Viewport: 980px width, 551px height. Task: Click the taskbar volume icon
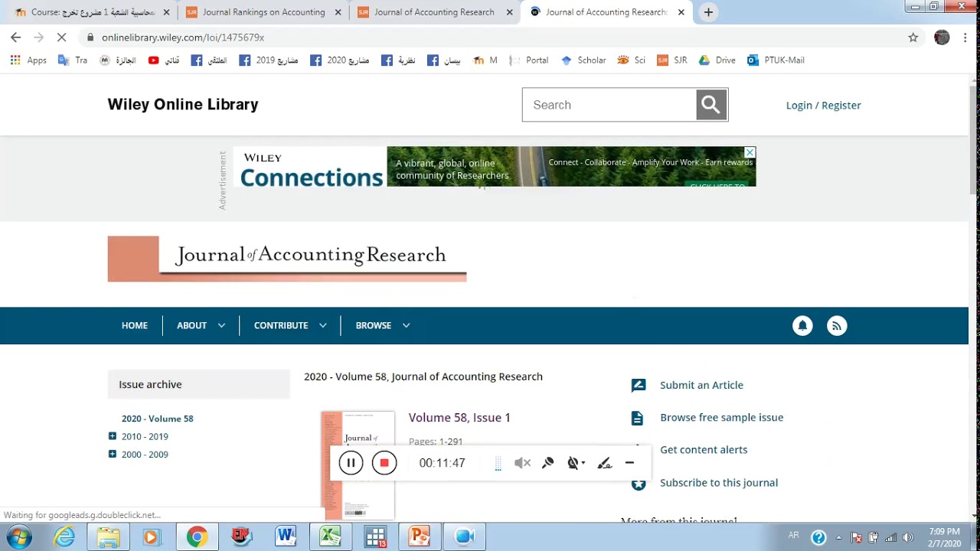click(x=908, y=537)
